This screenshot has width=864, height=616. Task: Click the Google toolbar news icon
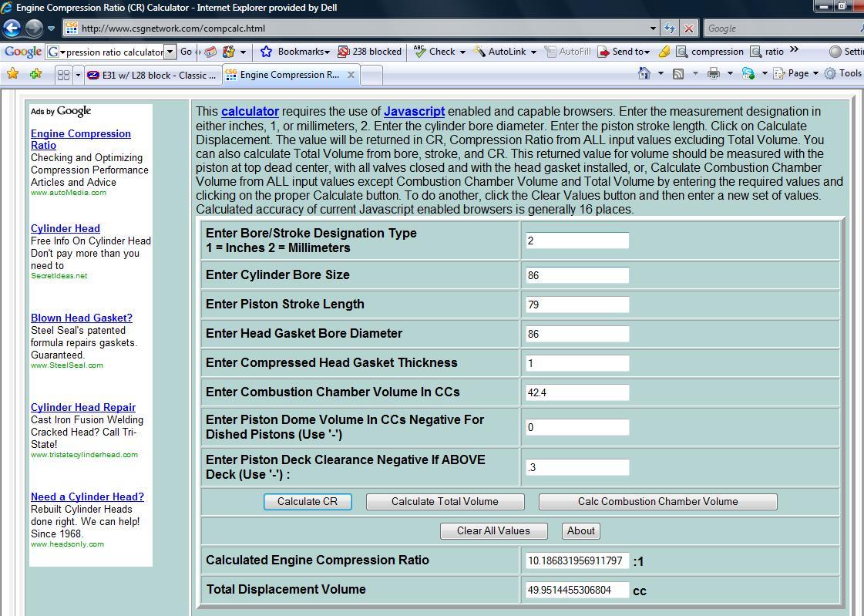coord(210,52)
